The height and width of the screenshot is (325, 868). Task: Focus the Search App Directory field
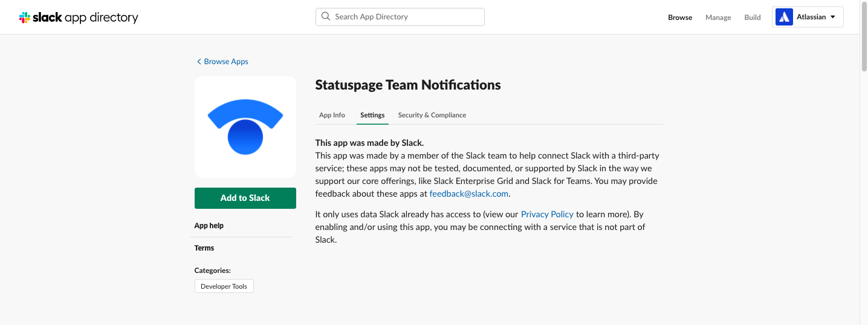405,17
